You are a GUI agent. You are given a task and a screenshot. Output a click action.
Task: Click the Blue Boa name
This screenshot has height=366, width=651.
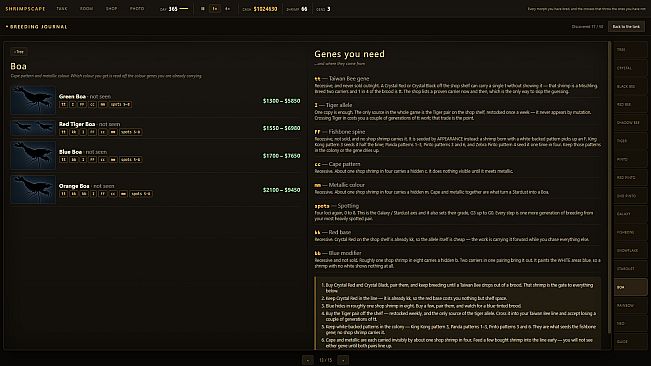[x=70, y=152]
